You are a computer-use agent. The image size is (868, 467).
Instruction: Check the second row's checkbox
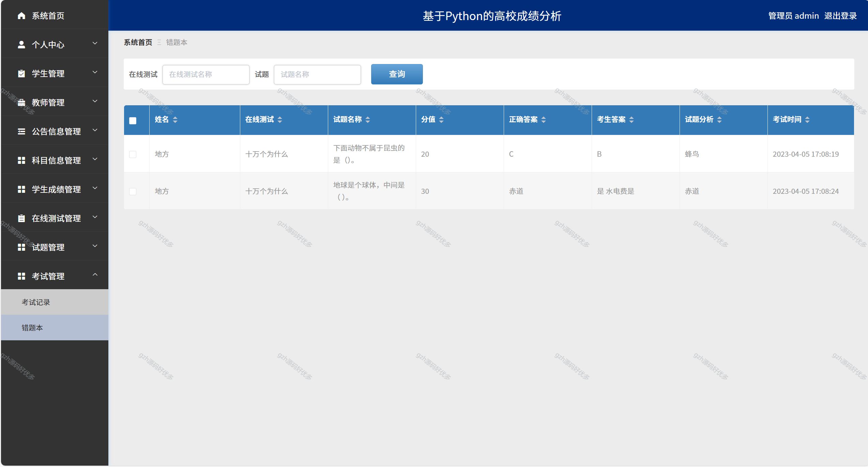point(133,191)
